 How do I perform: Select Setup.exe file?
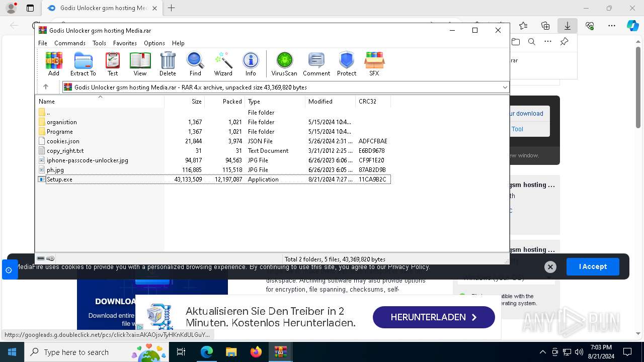pyautogui.click(x=213, y=179)
